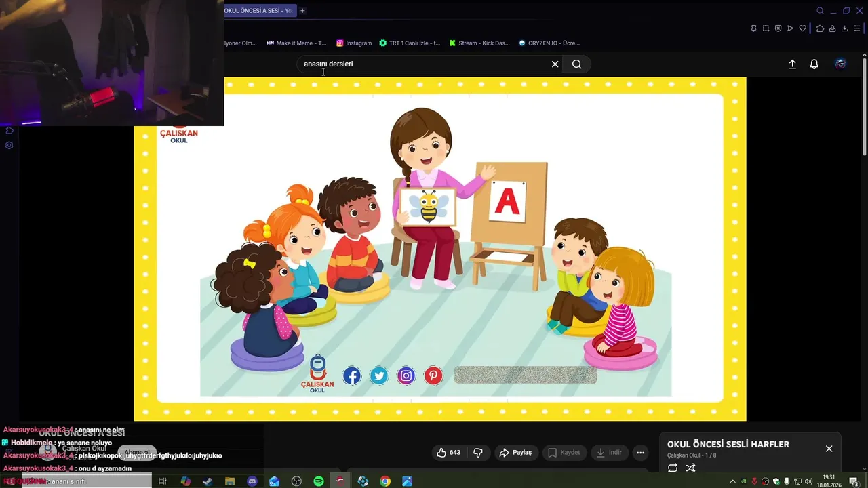Click the video frame with letter A
This screenshot has height=488, width=868.
440,249
